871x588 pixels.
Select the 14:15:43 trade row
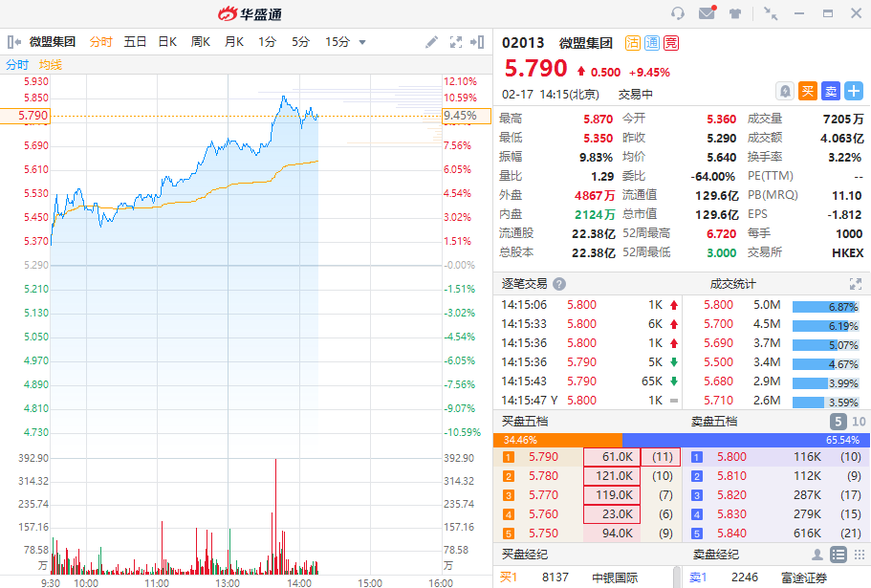pos(589,381)
